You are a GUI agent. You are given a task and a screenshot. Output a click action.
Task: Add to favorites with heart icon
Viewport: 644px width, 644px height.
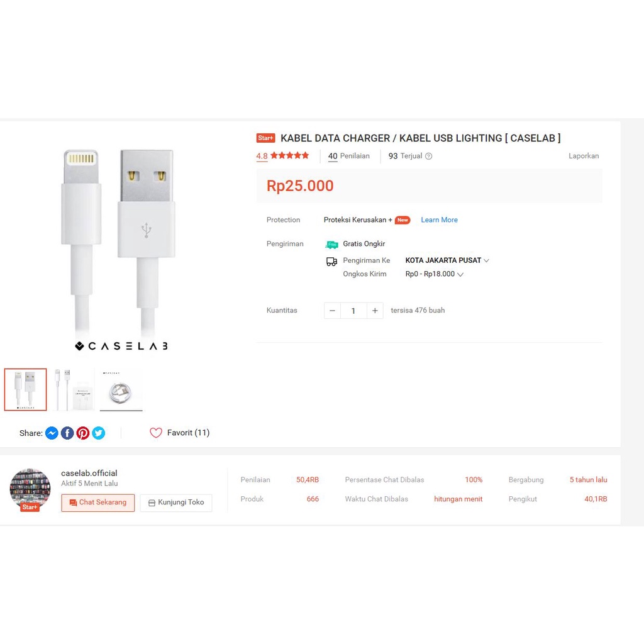click(x=156, y=433)
